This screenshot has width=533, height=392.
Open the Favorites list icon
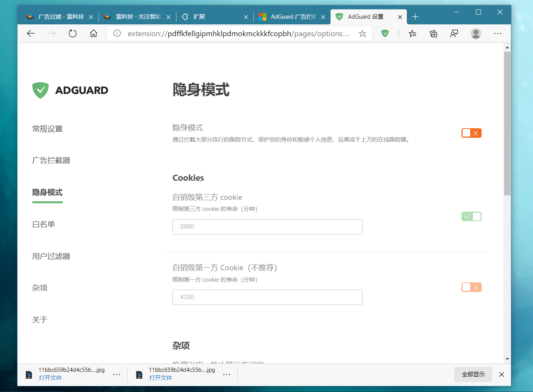(x=412, y=33)
